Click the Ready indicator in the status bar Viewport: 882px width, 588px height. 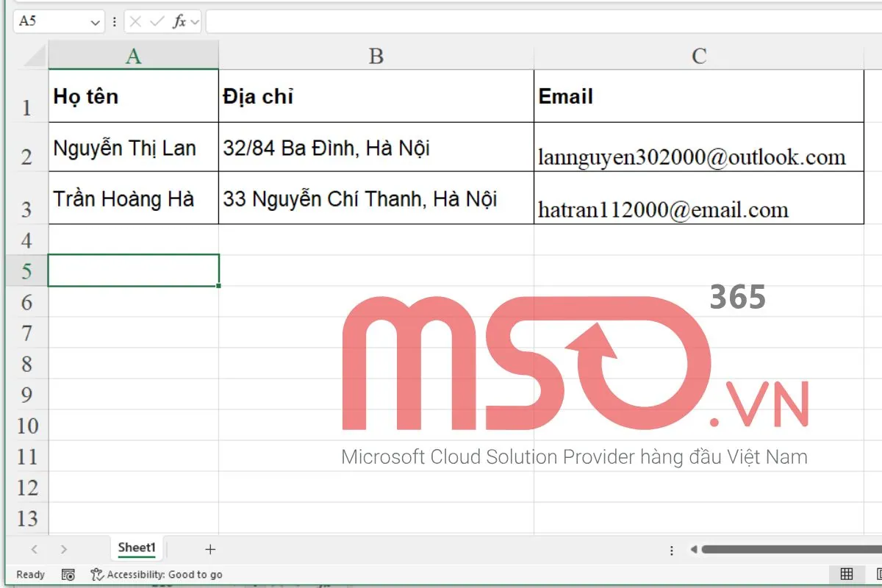click(x=31, y=575)
